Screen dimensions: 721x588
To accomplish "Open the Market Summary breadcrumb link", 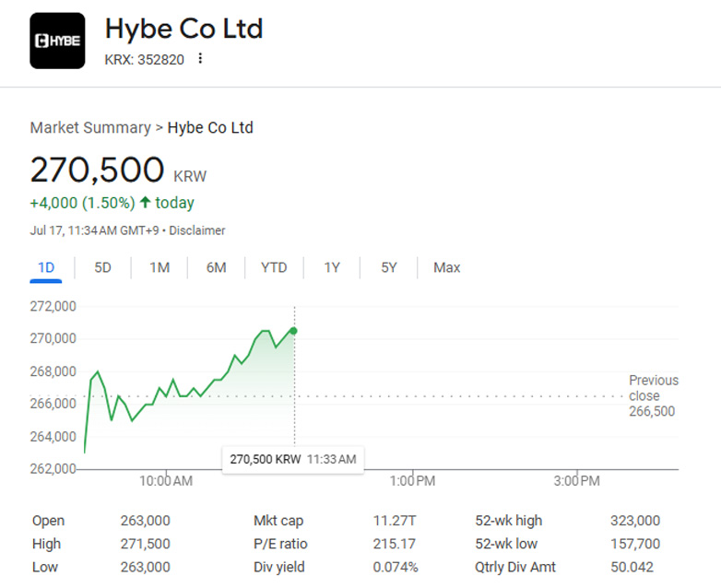I will [x=90, y=128].
